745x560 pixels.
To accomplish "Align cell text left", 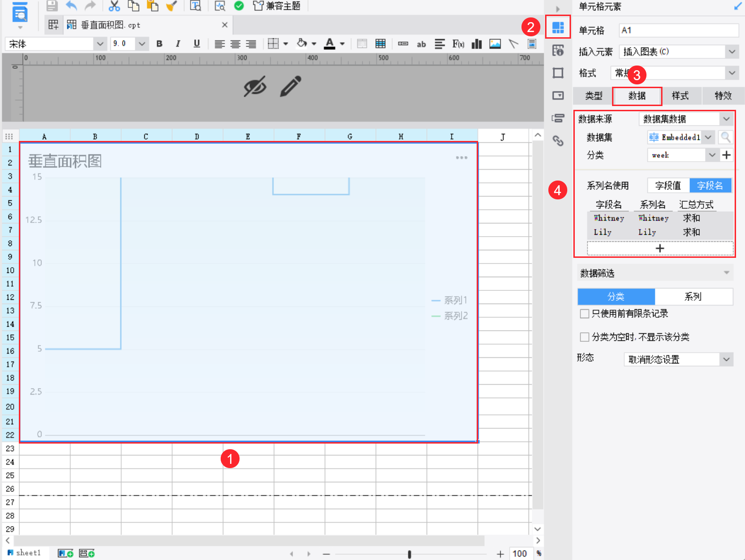I will click(219, 44).
